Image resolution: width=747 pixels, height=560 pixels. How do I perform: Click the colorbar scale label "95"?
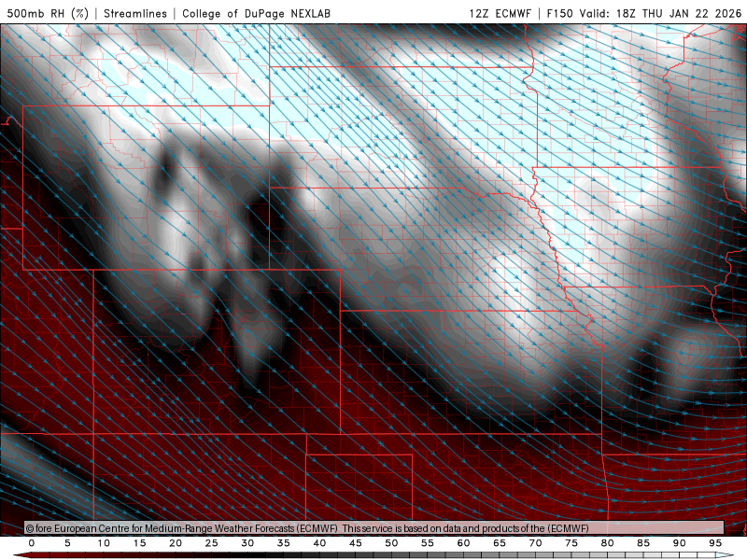(x=715, y=543)
